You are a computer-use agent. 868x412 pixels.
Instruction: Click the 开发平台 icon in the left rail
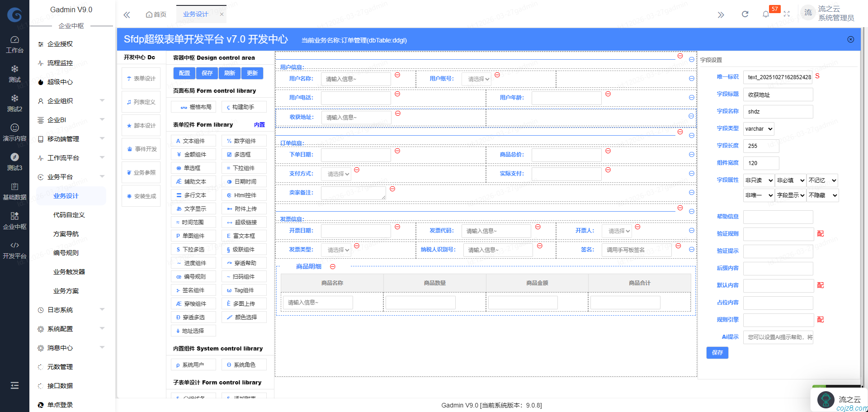point(15,249)
